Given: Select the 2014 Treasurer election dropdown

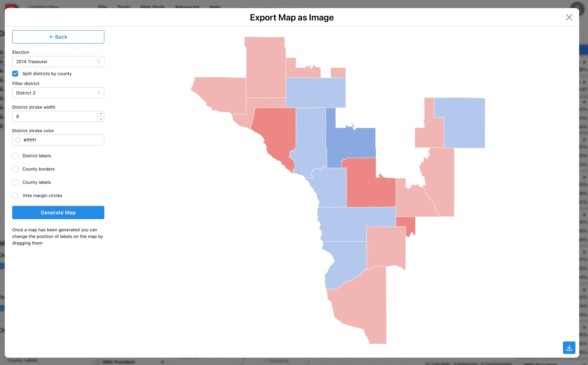Looking at the screenshot, I should point(58,61).
